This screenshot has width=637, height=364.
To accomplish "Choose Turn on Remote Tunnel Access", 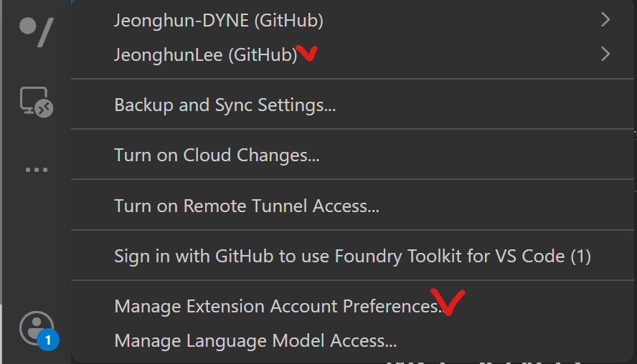I will tap(353, 206).
